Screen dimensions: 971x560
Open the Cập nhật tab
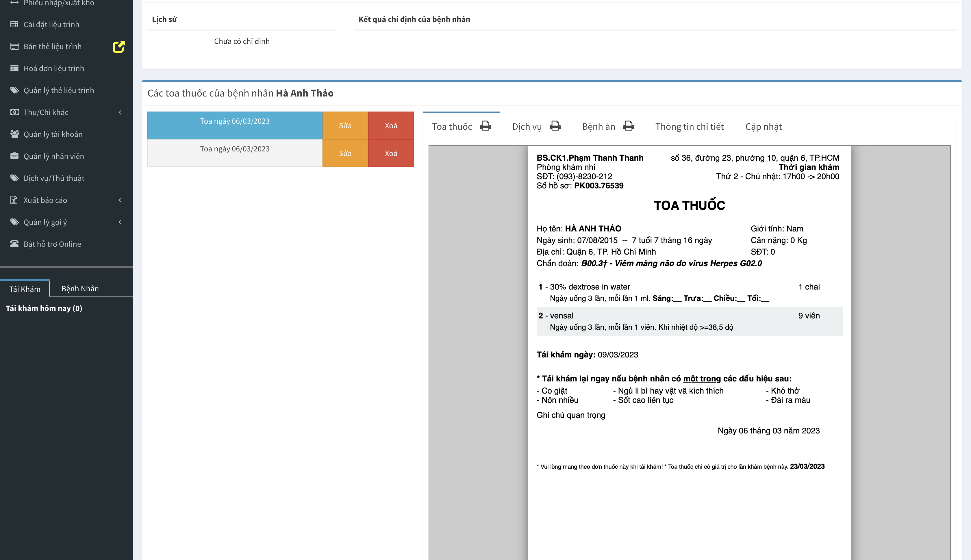(763, 127)
